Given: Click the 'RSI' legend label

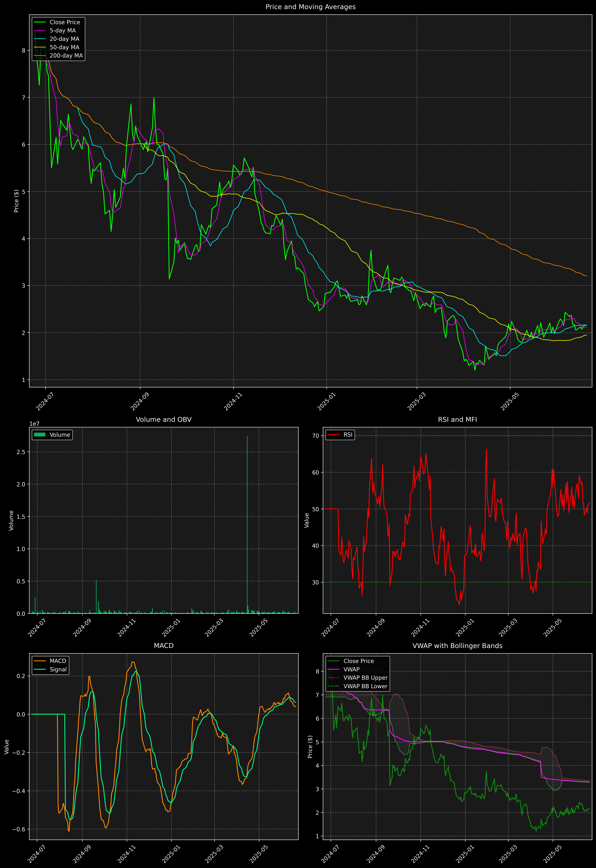Looking at the screenshot, I should [x=348, y=435].
